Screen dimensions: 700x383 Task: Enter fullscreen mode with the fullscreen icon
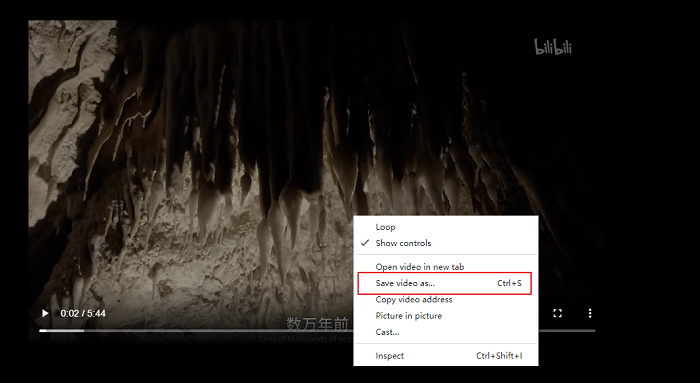[557, 313]
